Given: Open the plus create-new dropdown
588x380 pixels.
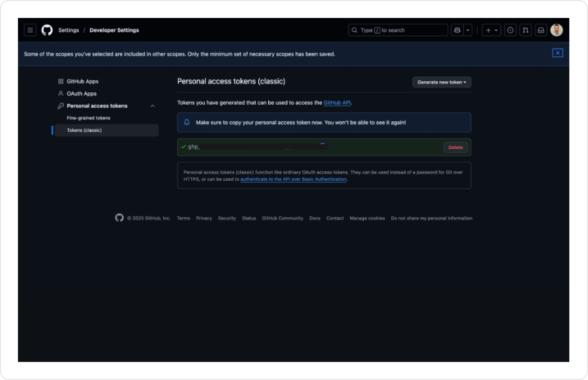Looking at the screenshot, I should tap(491, 30).
